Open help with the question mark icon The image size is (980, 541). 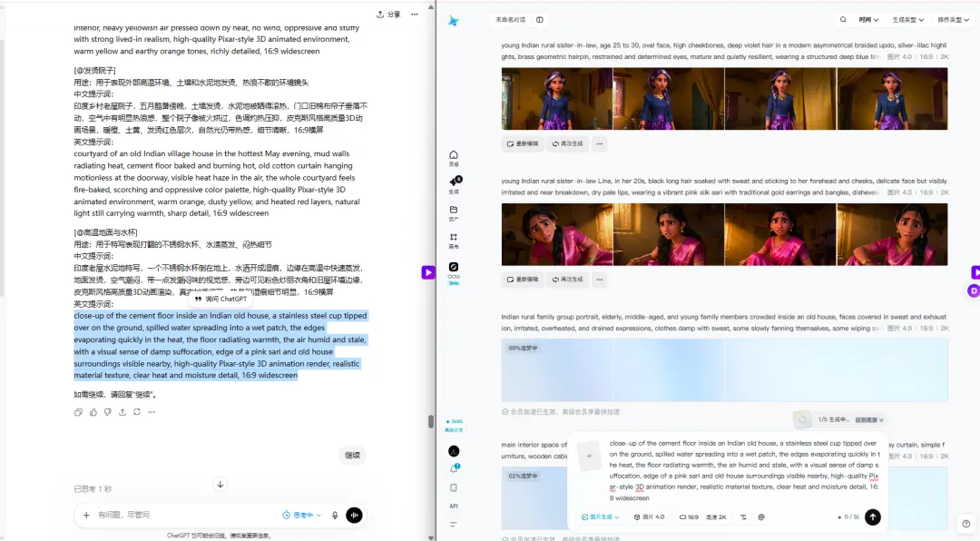coord(966,524)
